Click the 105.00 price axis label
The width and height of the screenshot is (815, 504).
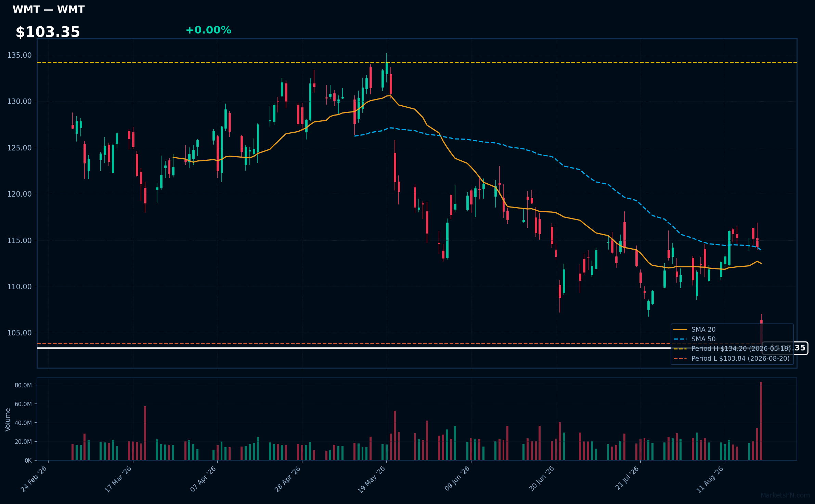20,333
